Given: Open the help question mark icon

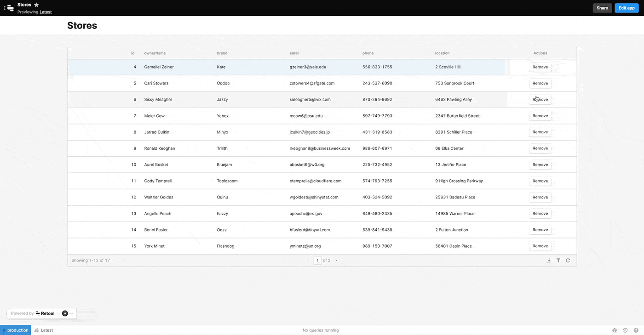Looking at the screenshot, I should (636, 330).
